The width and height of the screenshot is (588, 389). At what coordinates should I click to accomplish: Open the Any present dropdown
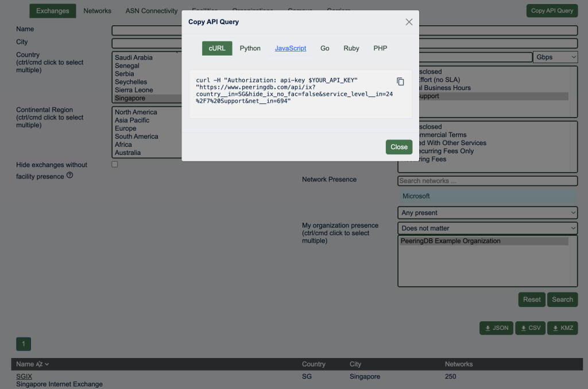coord(487,213)
